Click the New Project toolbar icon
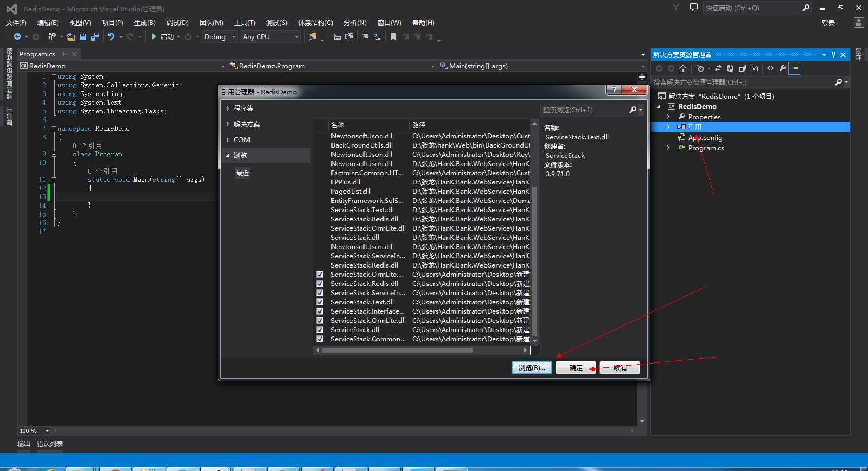Viewport: 868px width, 471px height. coord(52,36)
